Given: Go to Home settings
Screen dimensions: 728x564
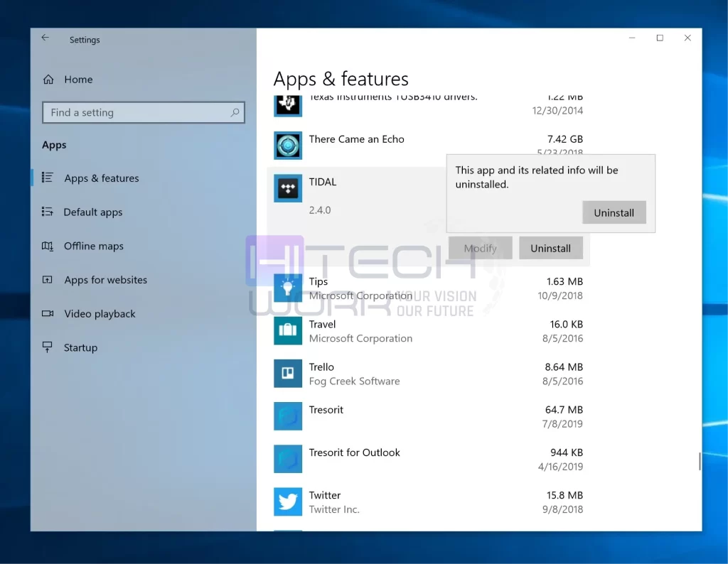Looking at the screenshot, I should click(78, 80).
